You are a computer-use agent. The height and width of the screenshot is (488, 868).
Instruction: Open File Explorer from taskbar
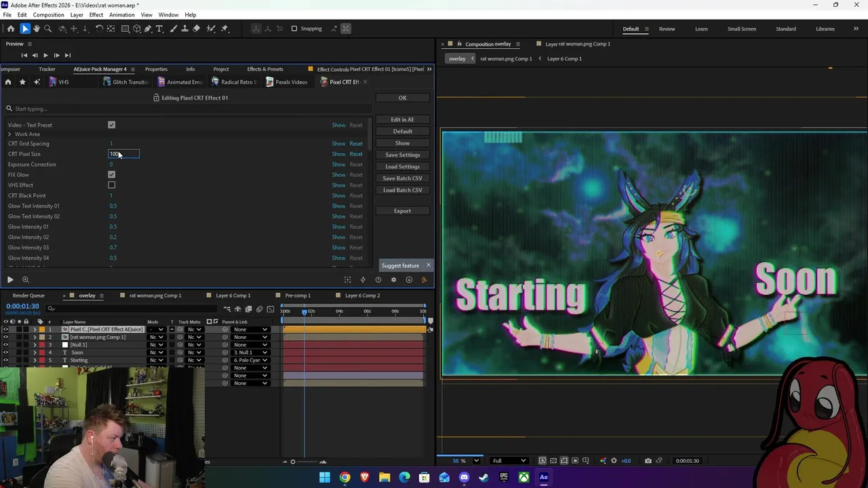pyautogui.click(x=384, y=477)
